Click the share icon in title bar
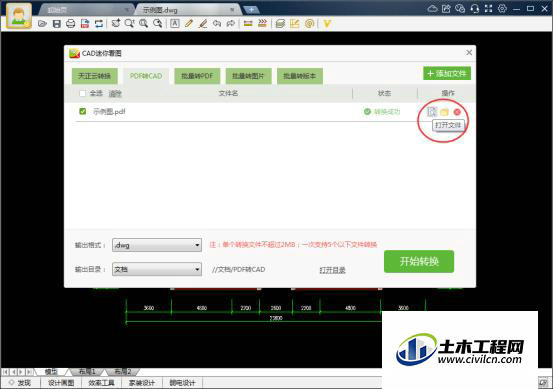Screen dimensions: 553x389 tap(446, 8)
